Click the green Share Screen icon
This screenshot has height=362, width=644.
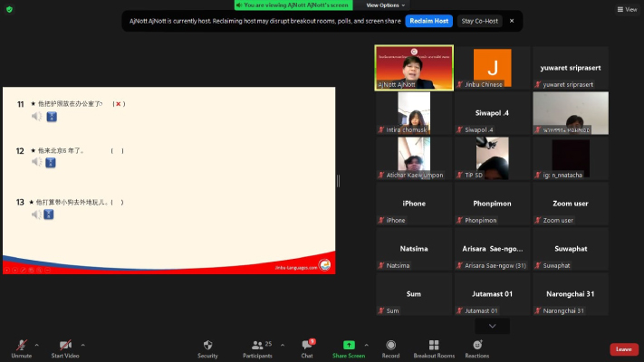pos(349,345)
